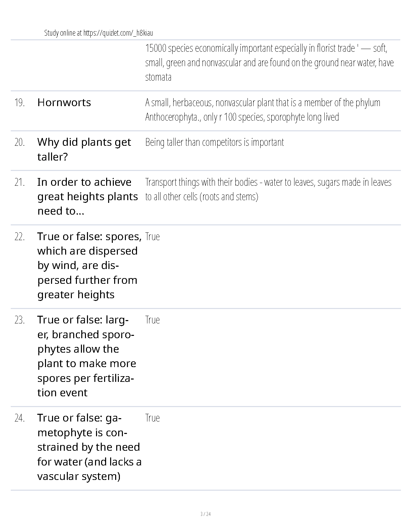
Task: Click item number 22
Action: [20, 237]
